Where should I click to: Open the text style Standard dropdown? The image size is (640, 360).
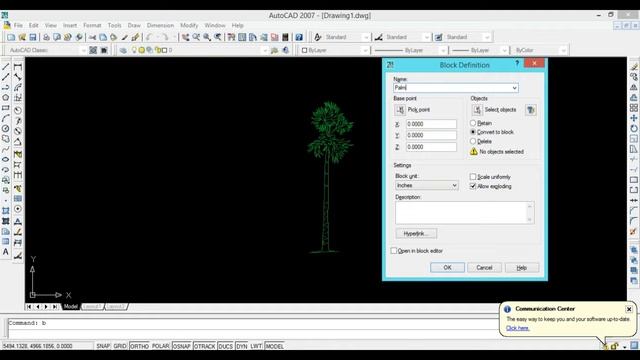[366, 37]
